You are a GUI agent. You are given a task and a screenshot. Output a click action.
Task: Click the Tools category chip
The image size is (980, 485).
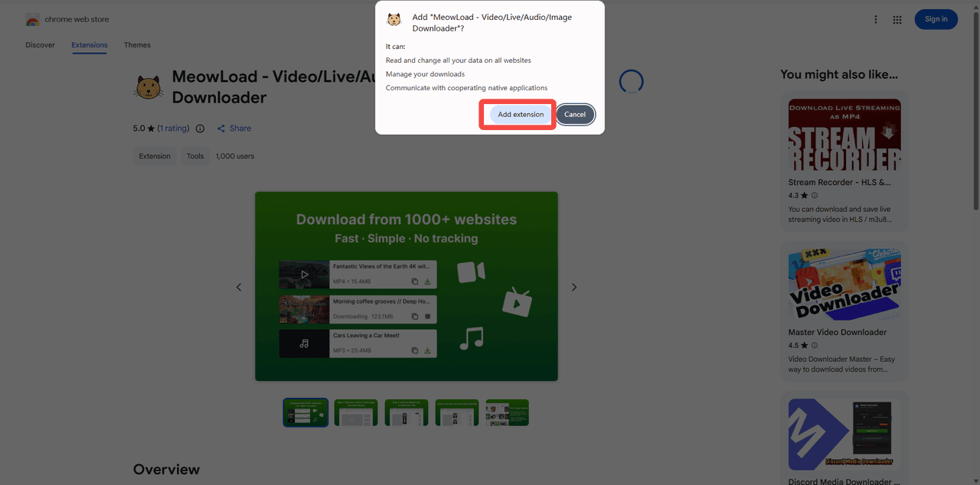click(x=195, y=156)
